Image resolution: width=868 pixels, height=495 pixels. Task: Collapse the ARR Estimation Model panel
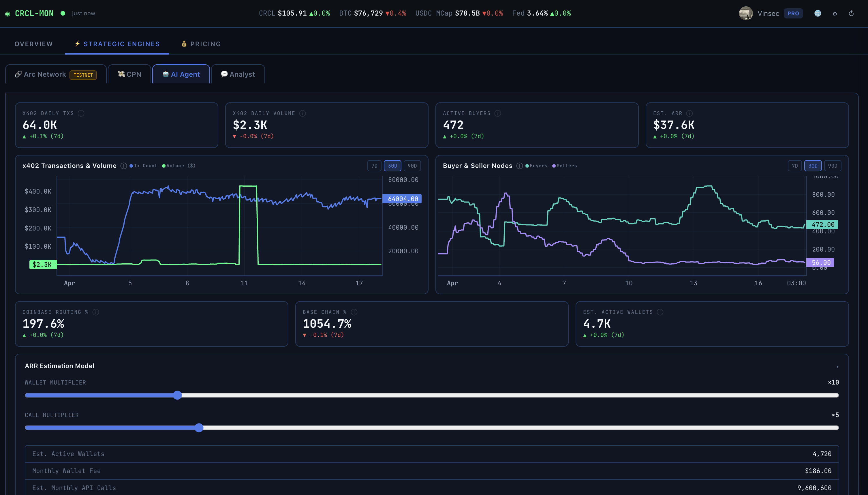pos(837,366)
